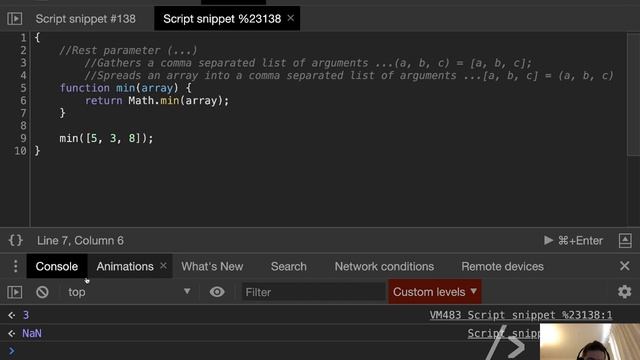Close the drawer panel
640x360 pixels.
tap(624, 266)
